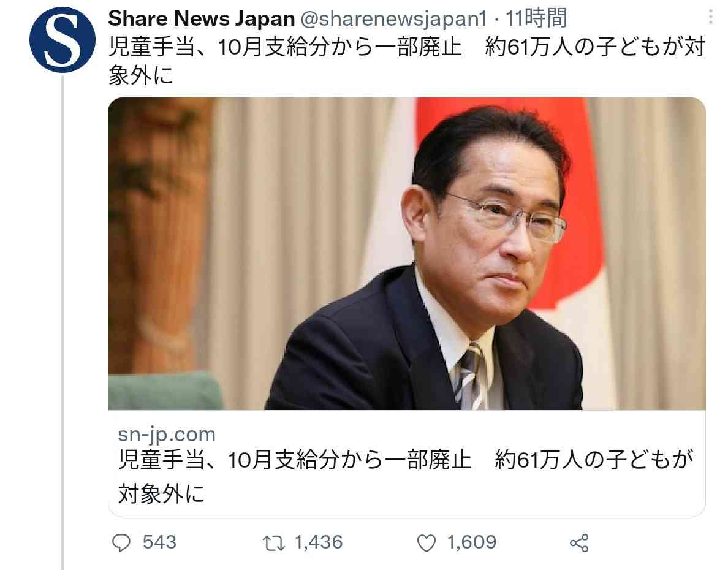Click the @sharenewsjapan1 handle
The height and width of the screenshot is (570, 728).
(x=394, y=18)
